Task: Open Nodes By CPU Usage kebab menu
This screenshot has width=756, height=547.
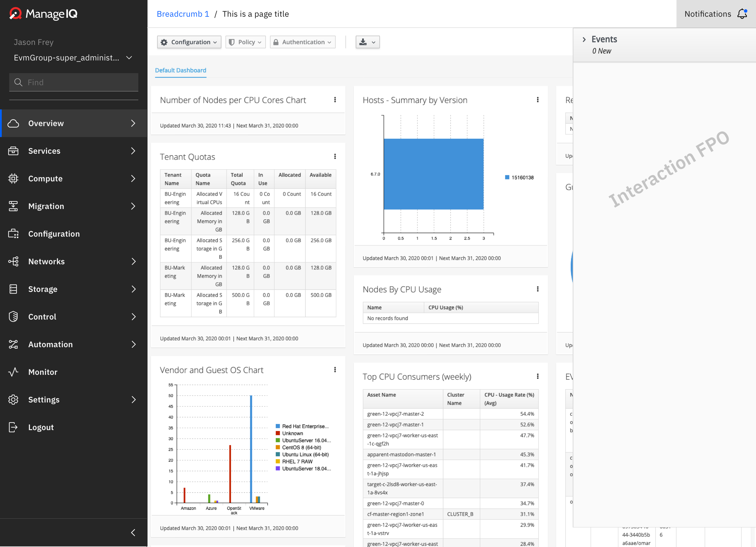Action: coord(538,289)
